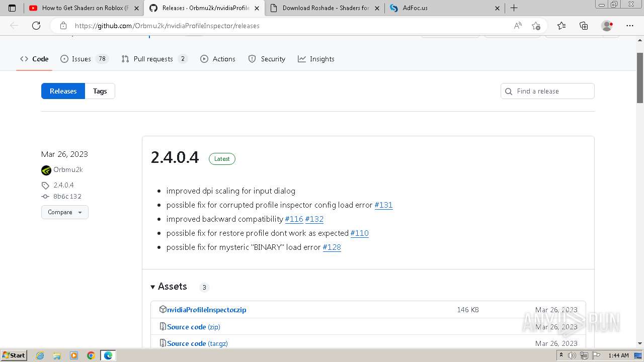Open browser Settings and more menu
Image resolution: width=644 pixels, height=362 pixels.
point(629,26)
